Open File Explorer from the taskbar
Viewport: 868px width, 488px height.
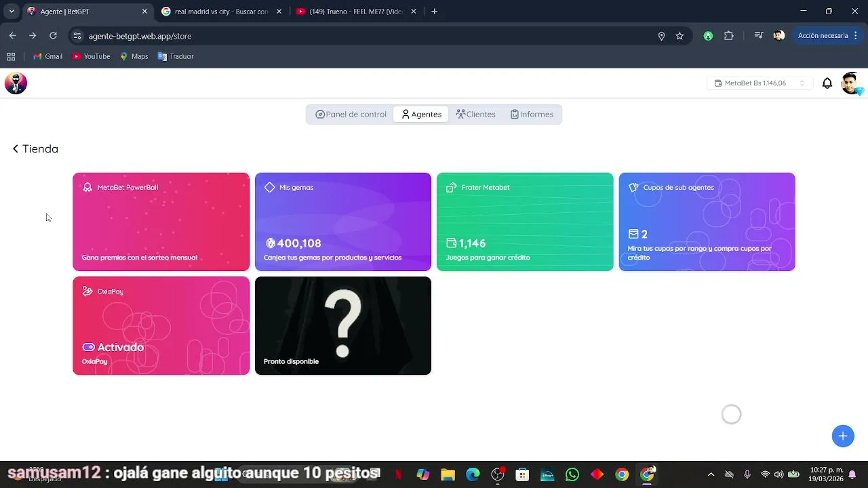[x=448, y=474]
